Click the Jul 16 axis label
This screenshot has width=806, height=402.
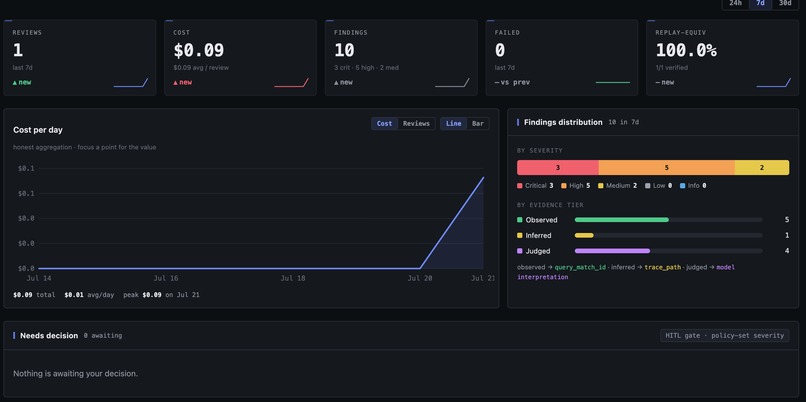pos(166,278)
